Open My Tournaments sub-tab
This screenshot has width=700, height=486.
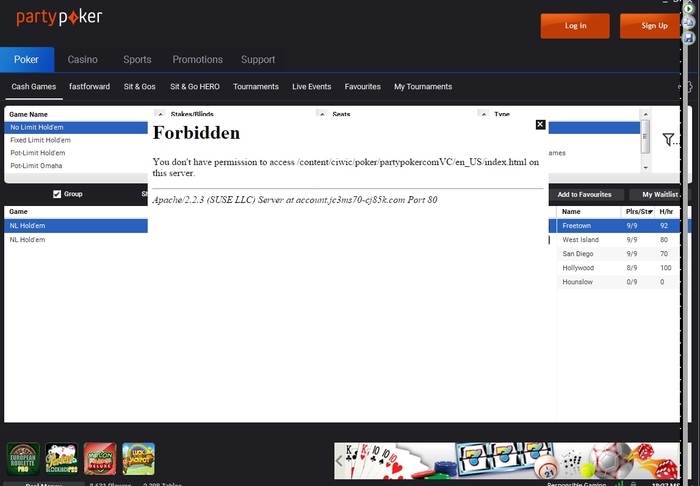pos(423,87)
